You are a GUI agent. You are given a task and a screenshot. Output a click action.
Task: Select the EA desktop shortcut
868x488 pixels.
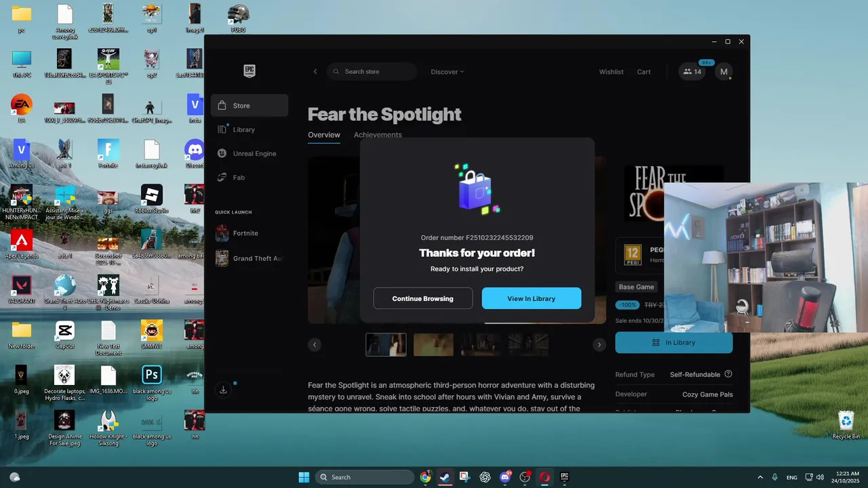(x=21, y=108)
